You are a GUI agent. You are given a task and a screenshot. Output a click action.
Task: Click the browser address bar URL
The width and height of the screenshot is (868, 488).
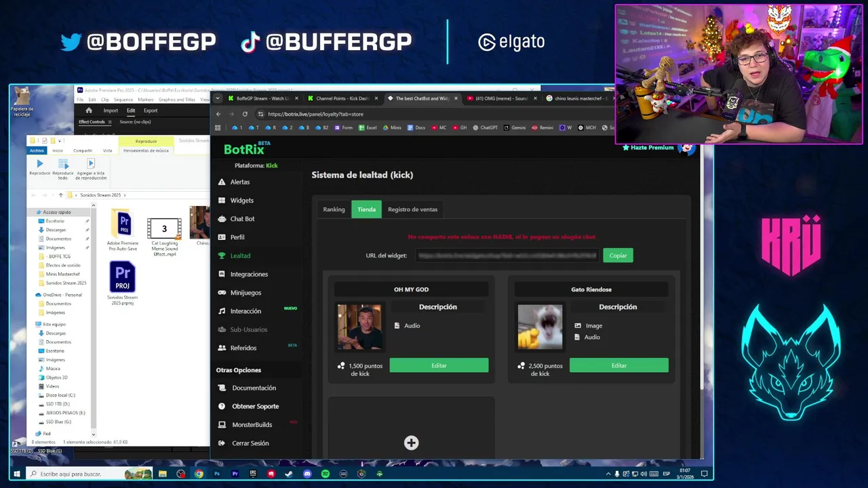(315, 114)
